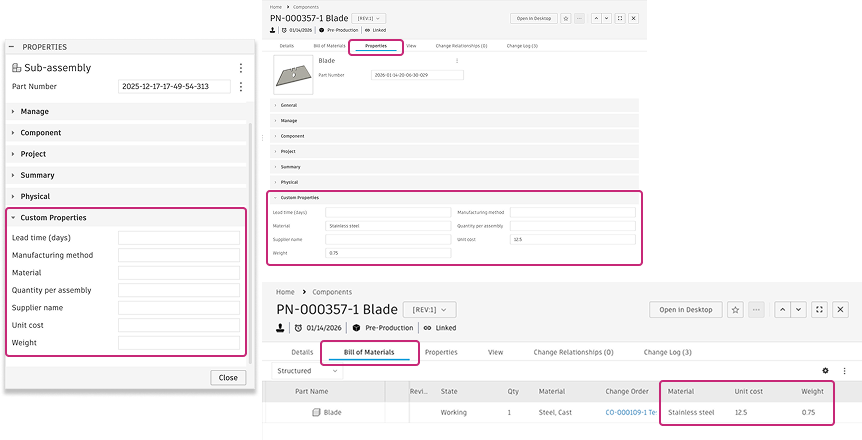Image resolution: width=862 pixels, height=440 pixels.
Task: Go to Home breadcrumb in the Bill of Materials page
Action: [x=285, y=292]
